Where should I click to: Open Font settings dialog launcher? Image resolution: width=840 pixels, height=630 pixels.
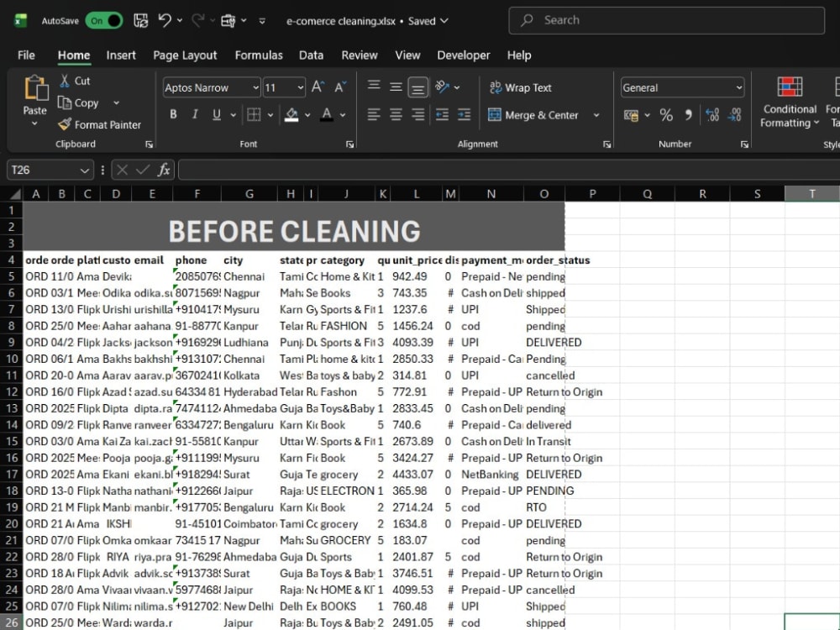(x=349, y=144)
